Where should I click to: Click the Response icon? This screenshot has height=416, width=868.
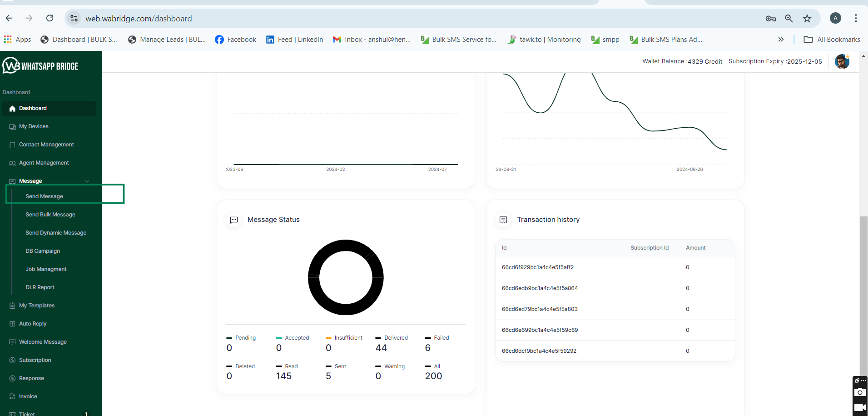[x=12, y=378]
